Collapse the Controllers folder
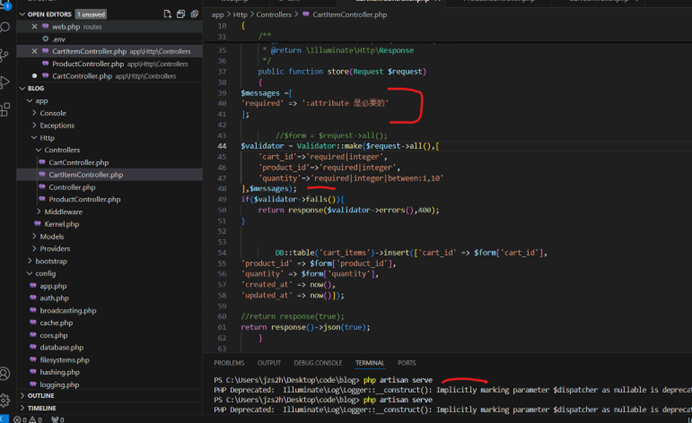Image resolution: width=692 pixels, height=423 pixels. [x=38, y=150]
